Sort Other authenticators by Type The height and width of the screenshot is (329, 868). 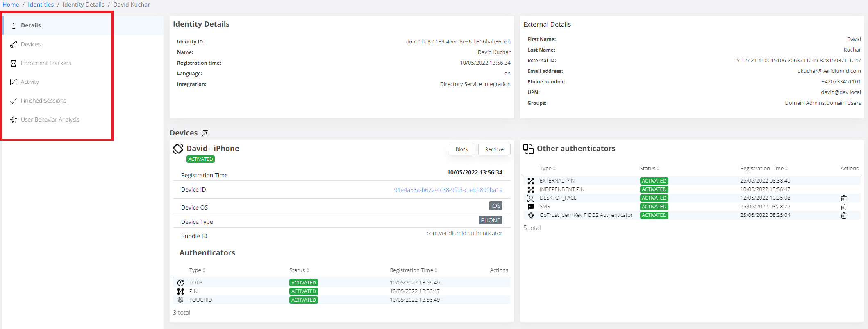tap(548, 169)
